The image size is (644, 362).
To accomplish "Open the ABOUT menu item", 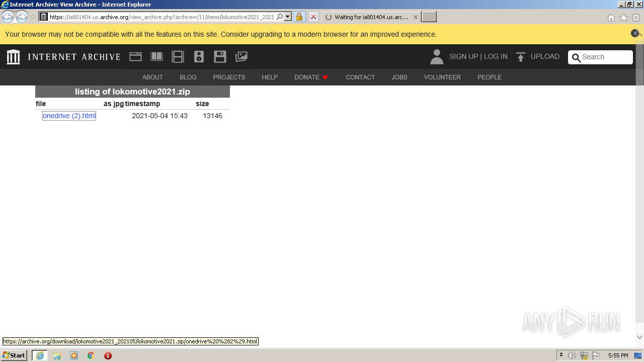I will [x=152, y=77].
